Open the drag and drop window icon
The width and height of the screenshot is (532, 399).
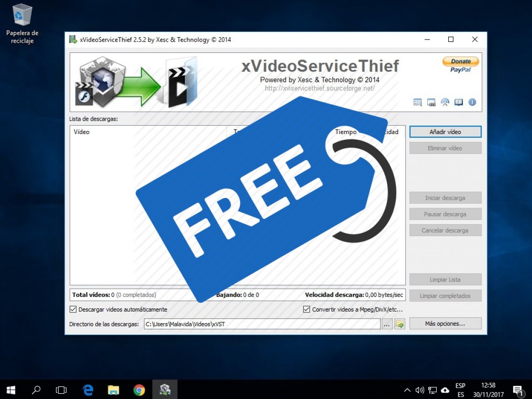(431, 102)
